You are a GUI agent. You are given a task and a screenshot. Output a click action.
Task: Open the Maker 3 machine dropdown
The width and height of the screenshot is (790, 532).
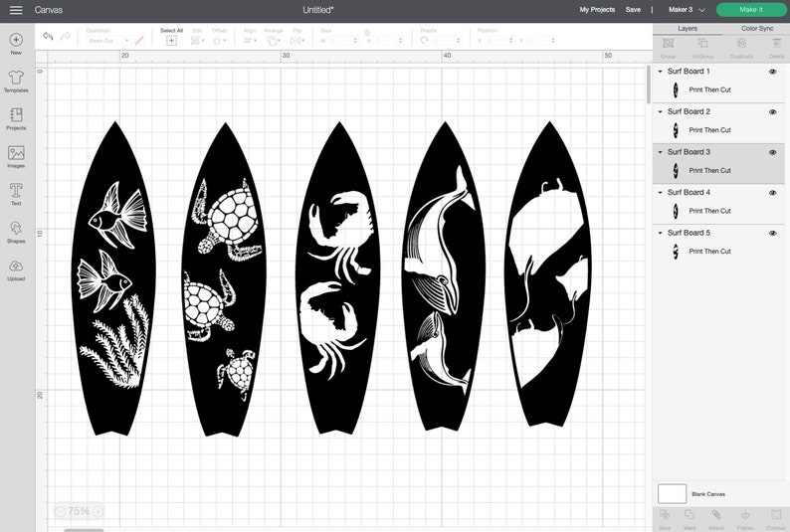[x=687, y=10]
